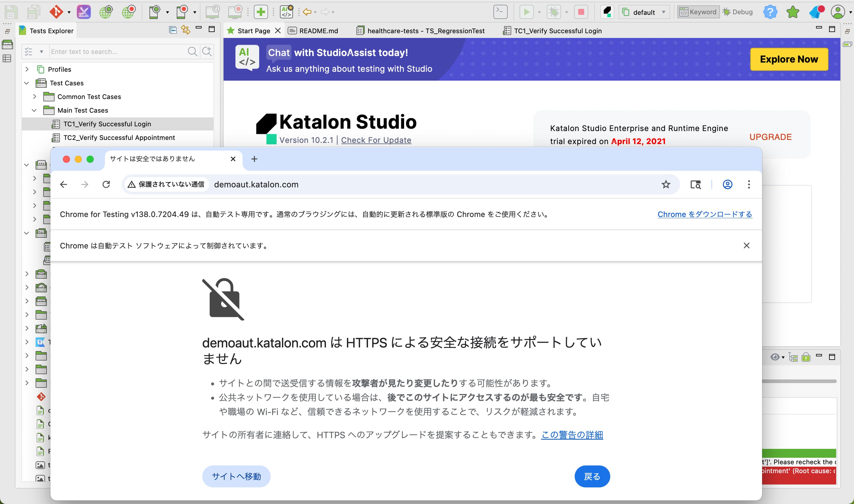Toggle tree view icon in log panel
Screen dimensions: 854x504
(793, 357)
